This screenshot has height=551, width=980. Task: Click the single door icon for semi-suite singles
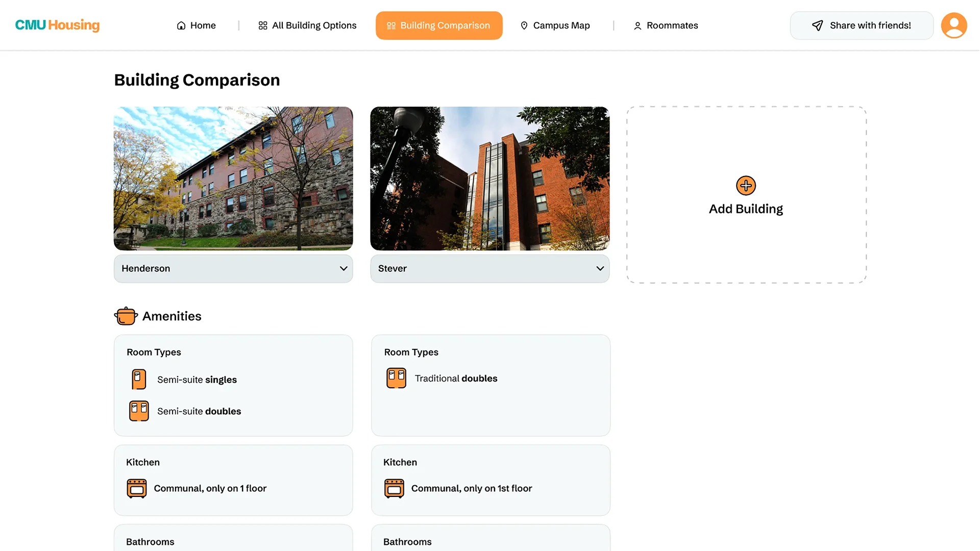(x=138, y=380)
